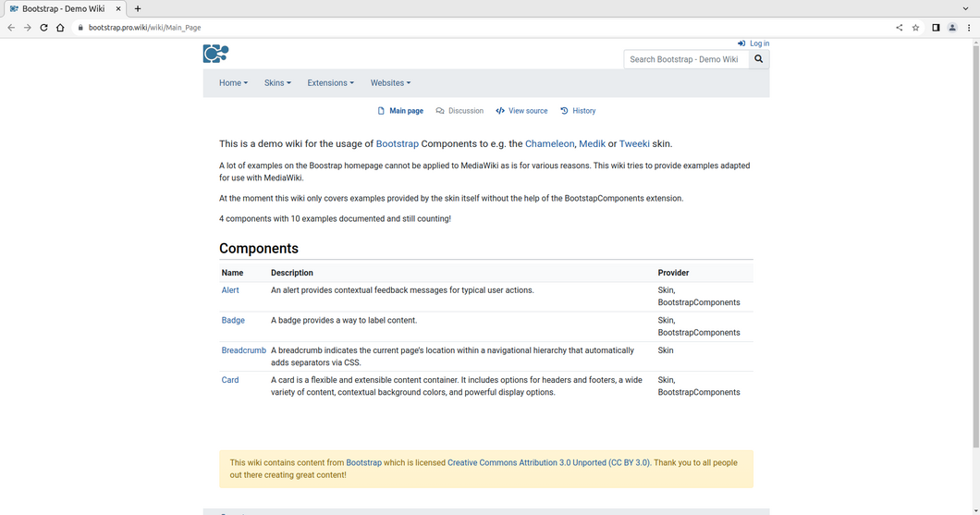980x515 pixels.
Task: Go to browser home icon
Action: point(60,28)
